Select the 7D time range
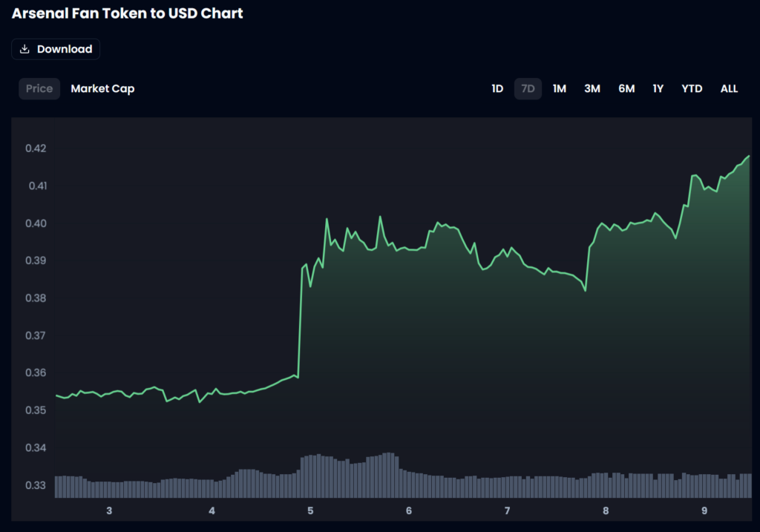The width and height of the screenshot is (760, 532). tap(528, 88)
